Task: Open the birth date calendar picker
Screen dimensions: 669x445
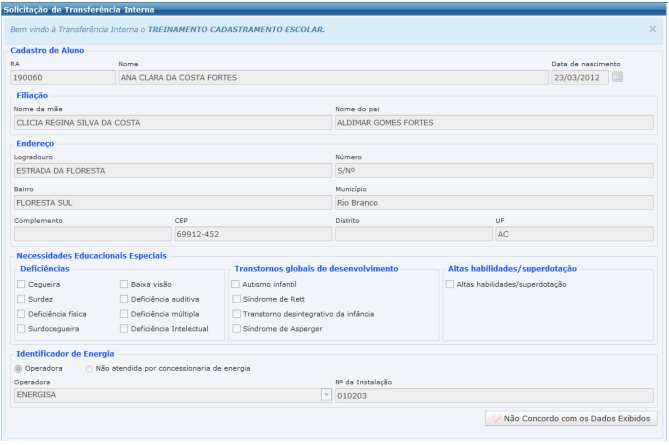Action: 617,77
